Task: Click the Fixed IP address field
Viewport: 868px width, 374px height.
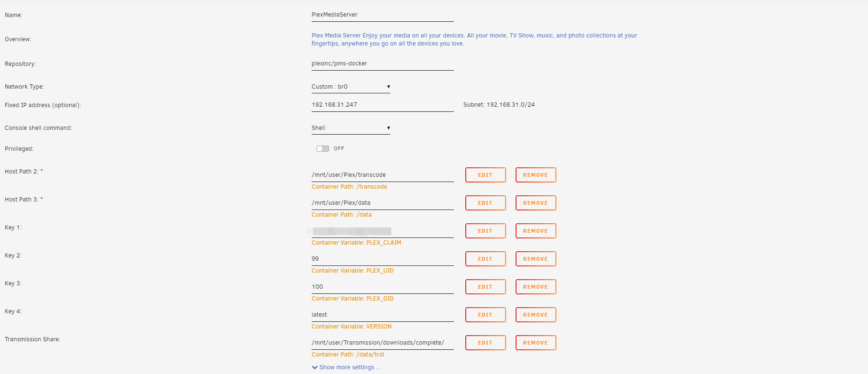Action: coord(382,105)
